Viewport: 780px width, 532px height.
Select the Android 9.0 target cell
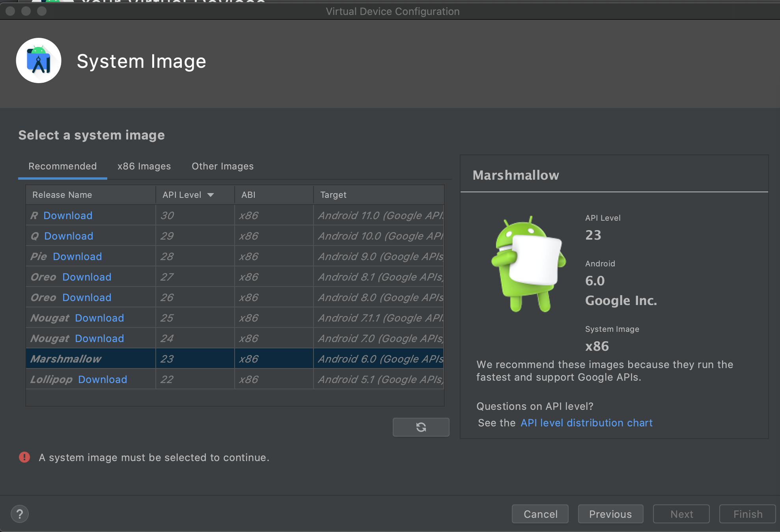pyautogui.click(x=379, y=257)
